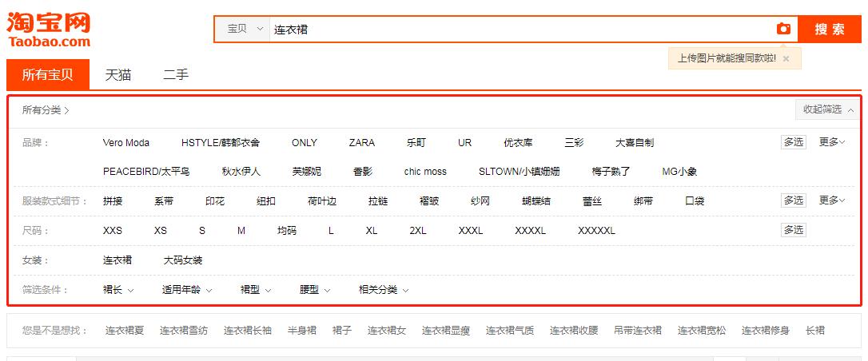Filter by brand 芙娜妮
Image resolution: width=868 pixels, height=361 pixels.
307,172
